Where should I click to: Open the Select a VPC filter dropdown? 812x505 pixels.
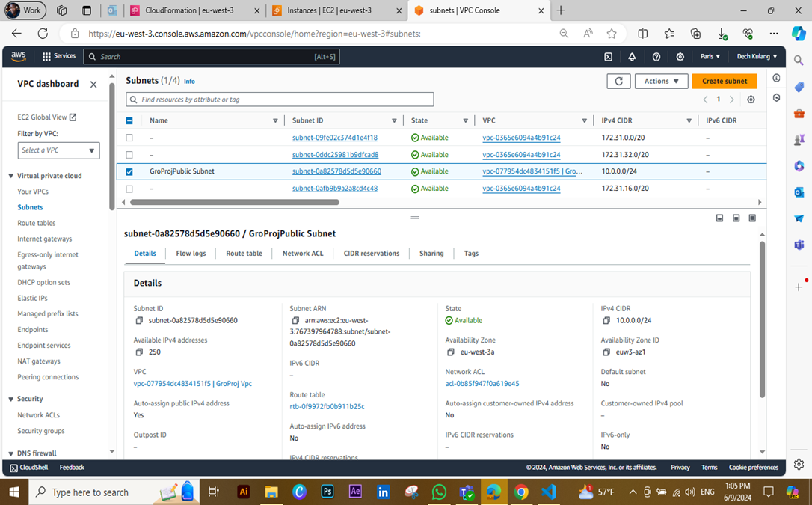(x=58, y=150)
